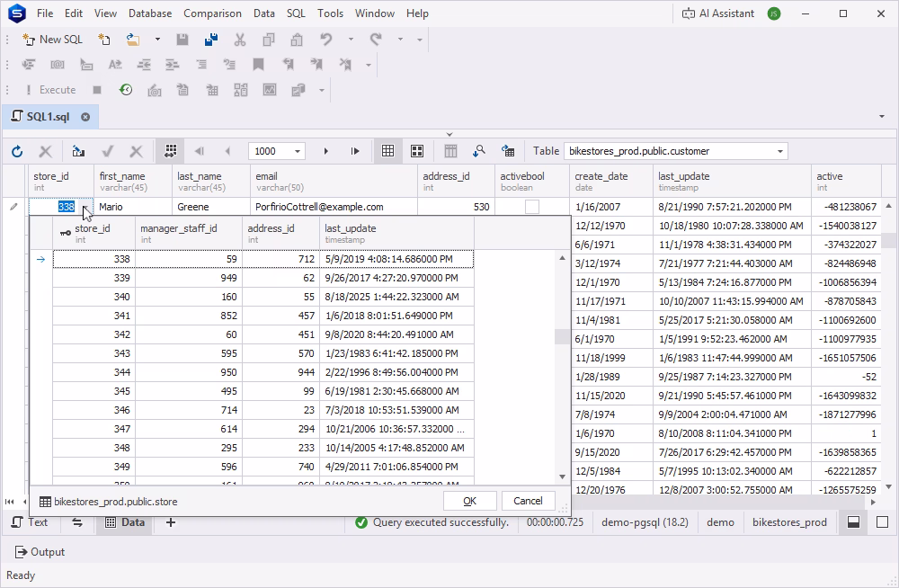899x588 pixels.
Task: Open the dropdown arrow next to open folder
Action: 157,39
